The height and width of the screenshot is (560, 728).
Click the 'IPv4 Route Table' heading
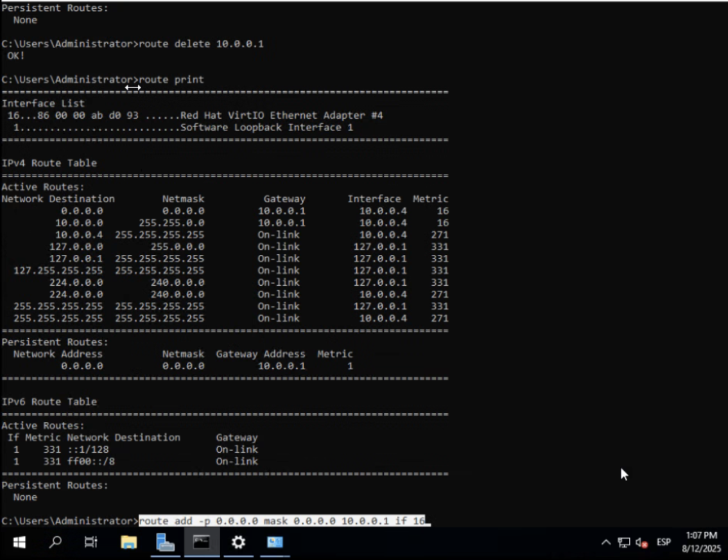(49, 163)
